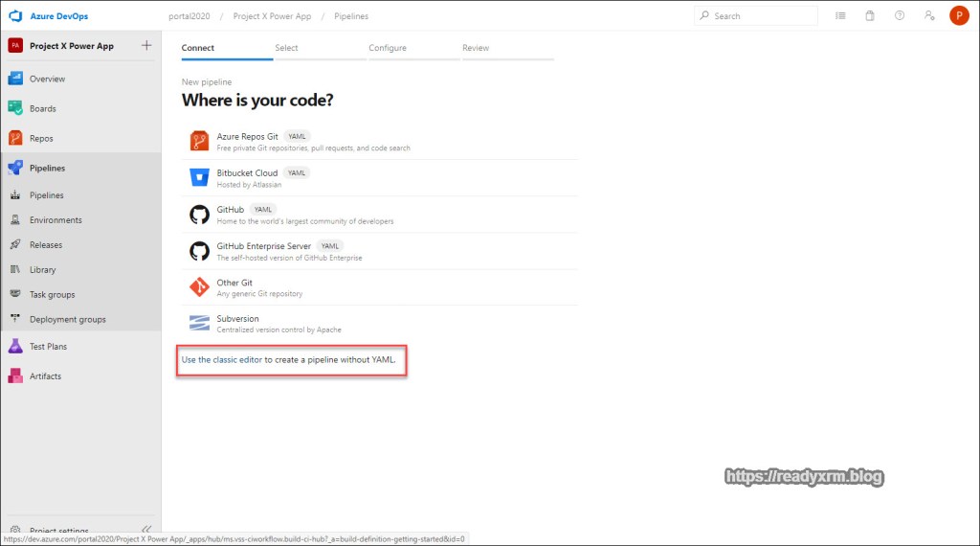Click the plus icon beside project name
Viewport: 980px width, 546px height.
pyautogui.click(x=146, y=45)
